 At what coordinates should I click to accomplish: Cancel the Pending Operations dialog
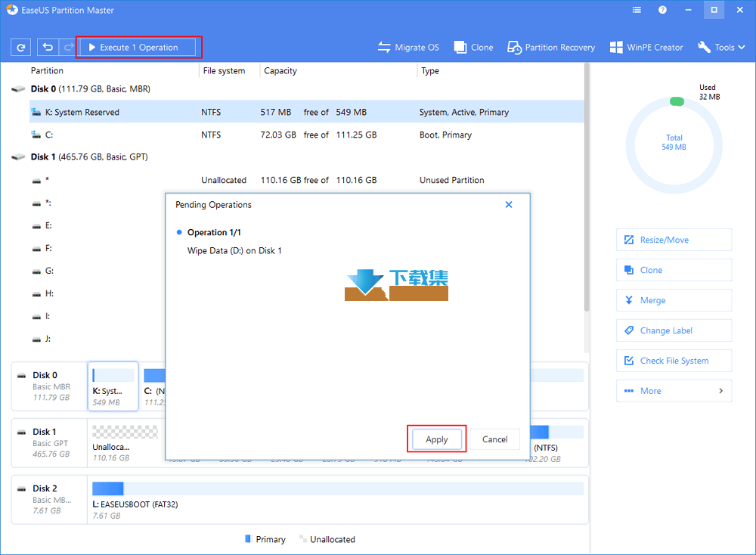495,439
